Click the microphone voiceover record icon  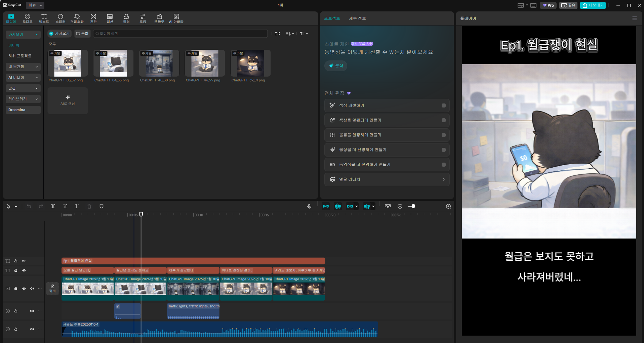[309, 206]
